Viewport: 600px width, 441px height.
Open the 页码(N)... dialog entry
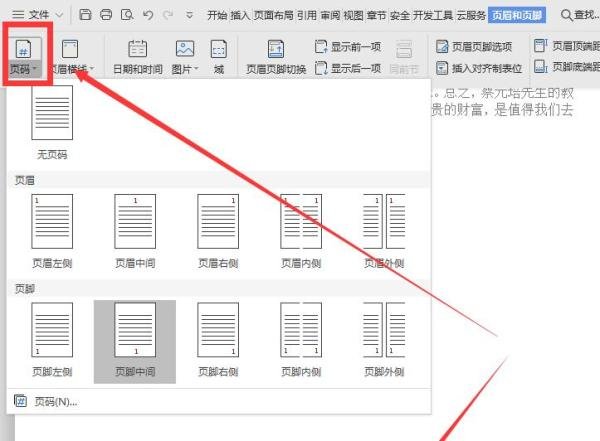219,402
